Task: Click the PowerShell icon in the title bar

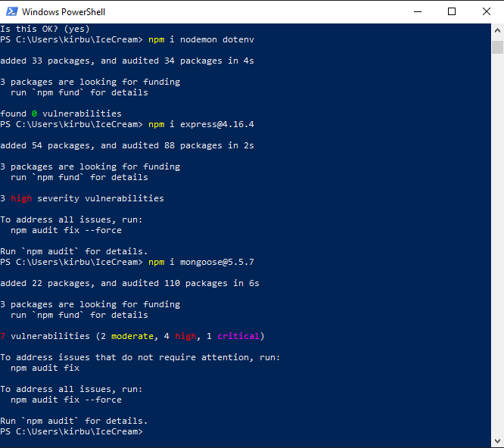Action: [x=12, y=12]
